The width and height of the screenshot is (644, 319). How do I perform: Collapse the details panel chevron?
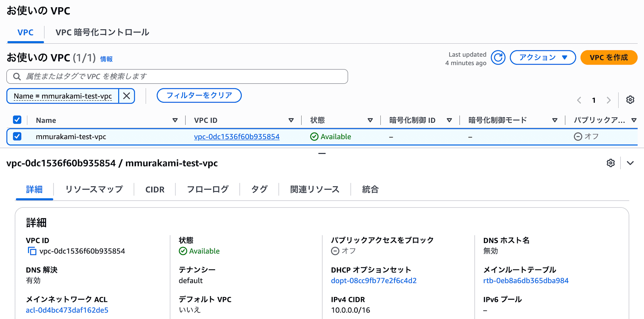[630, 163]
